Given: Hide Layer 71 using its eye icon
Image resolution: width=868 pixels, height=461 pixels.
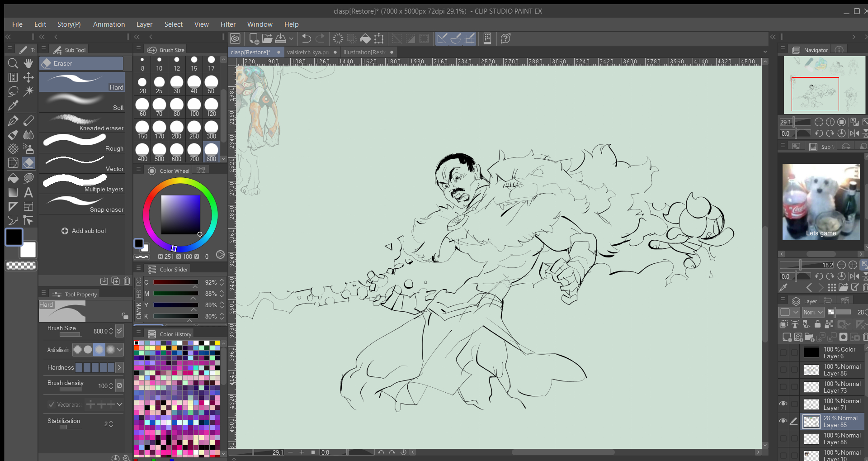Looking at the screenshot, I should click(x=783, y=404).
